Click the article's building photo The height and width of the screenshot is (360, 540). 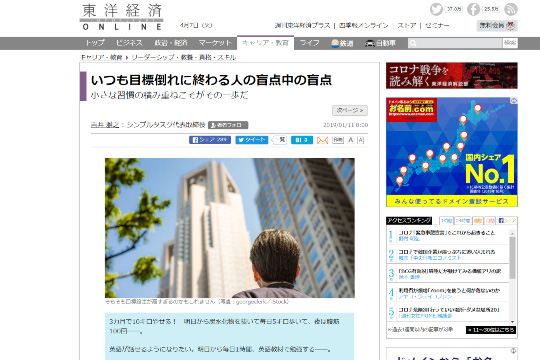point(230,228)
